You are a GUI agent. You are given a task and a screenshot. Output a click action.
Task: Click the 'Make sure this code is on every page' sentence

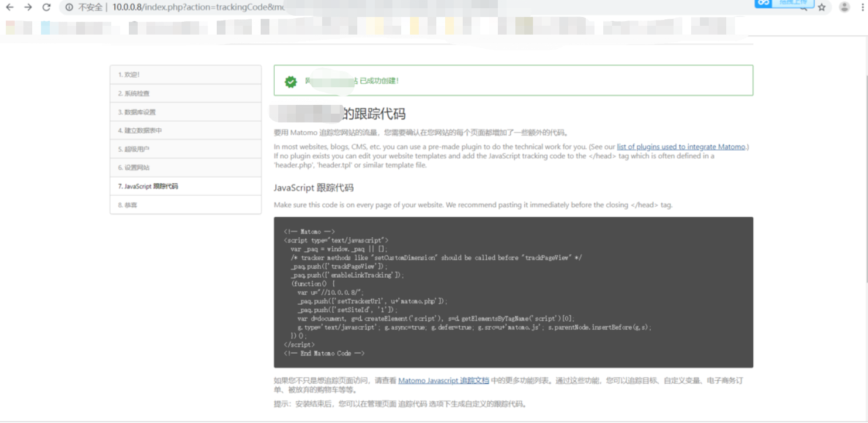473,205
